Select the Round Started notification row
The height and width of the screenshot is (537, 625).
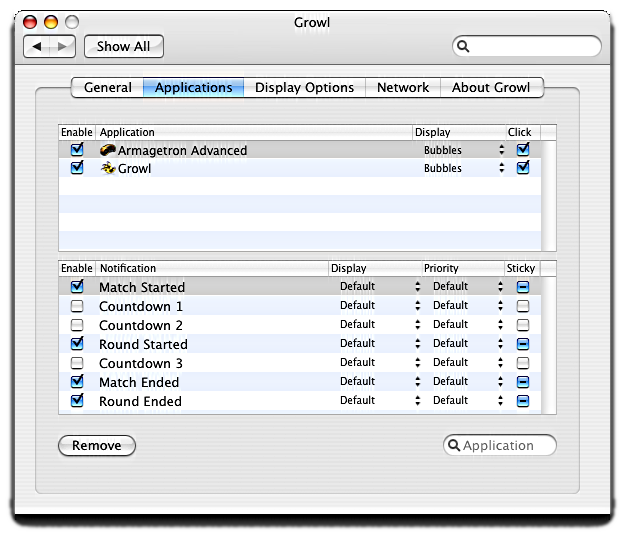(300, 344)
